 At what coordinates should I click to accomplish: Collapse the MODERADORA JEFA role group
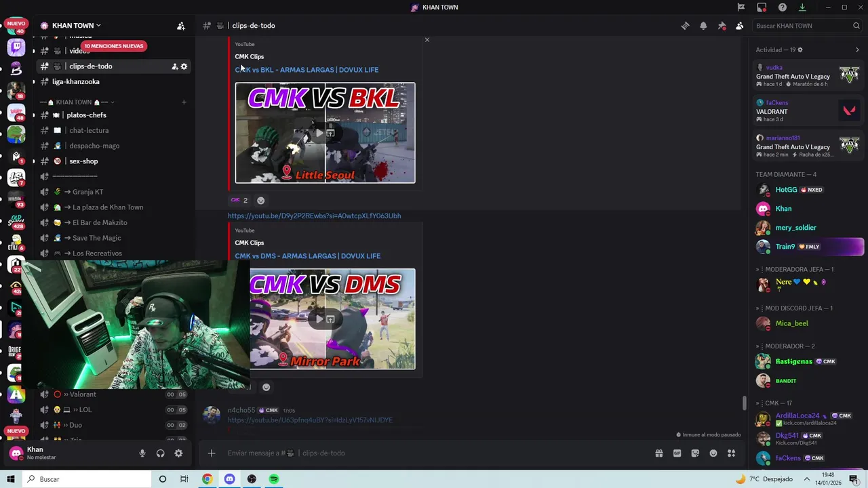[795, 270]
